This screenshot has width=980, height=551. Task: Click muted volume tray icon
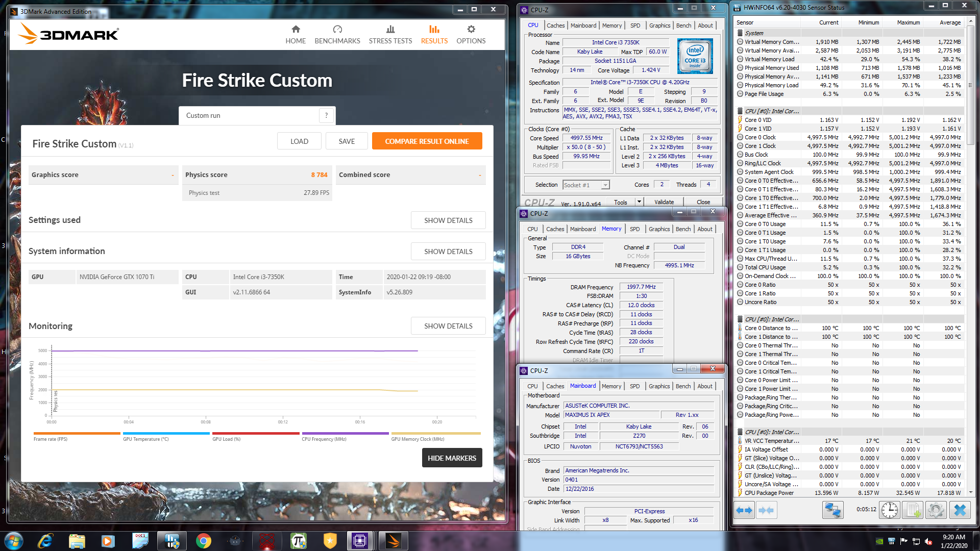point(928,541)
